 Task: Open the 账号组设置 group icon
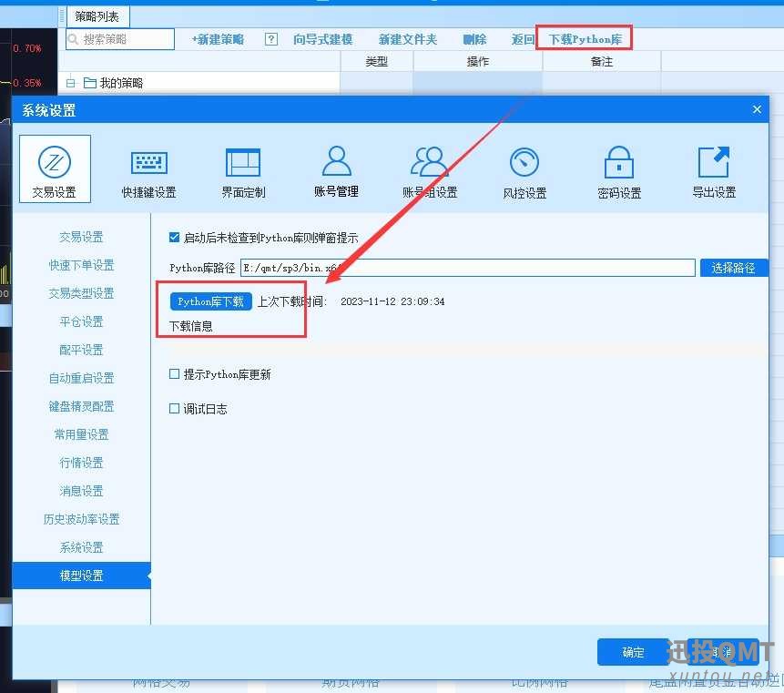[430, 170]
